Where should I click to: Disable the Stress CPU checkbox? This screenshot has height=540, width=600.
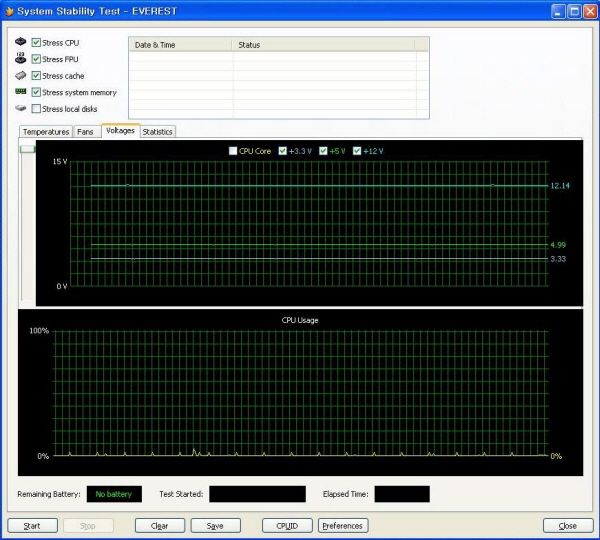pyautogui.click(x=36, y=42)
